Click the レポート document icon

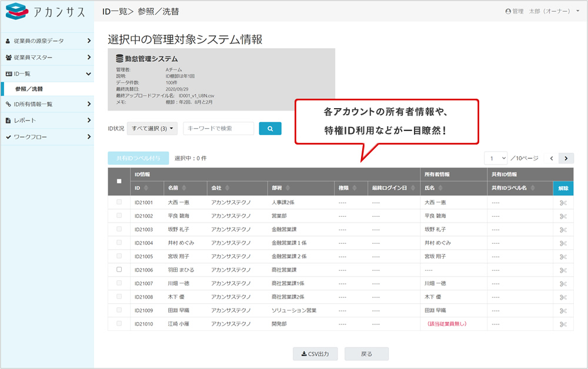(8, 122)
